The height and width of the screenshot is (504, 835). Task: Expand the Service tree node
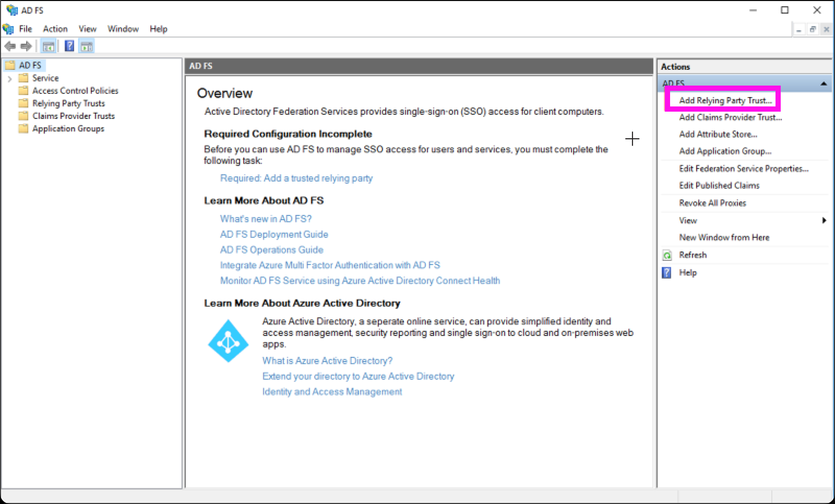click(x=9, y=78)
